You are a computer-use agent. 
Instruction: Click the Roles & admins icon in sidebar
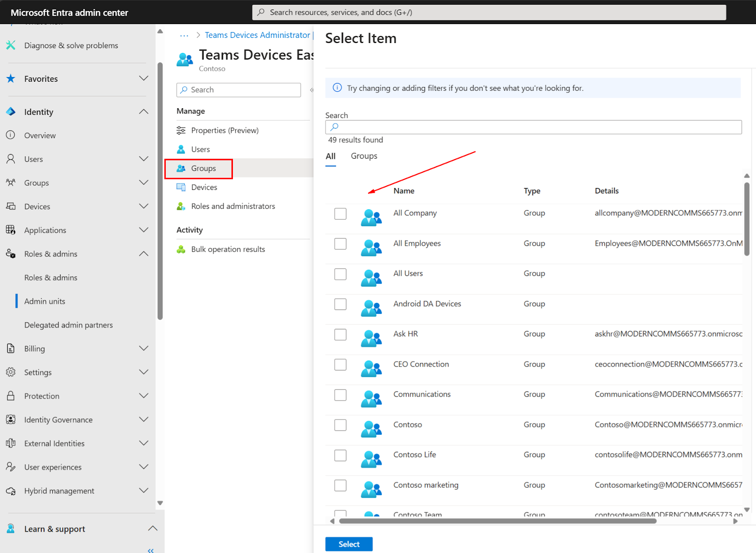[x=10, y=254]
